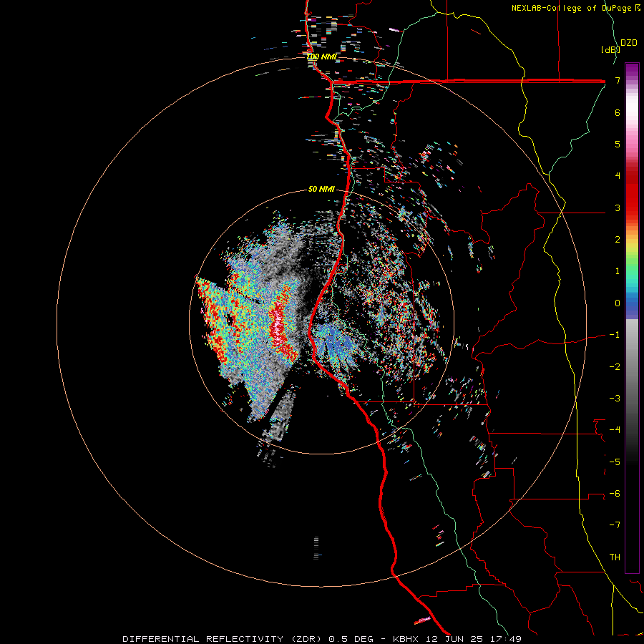Click the -1 value on the color scale
644x644 pixels.
[615, 335]
